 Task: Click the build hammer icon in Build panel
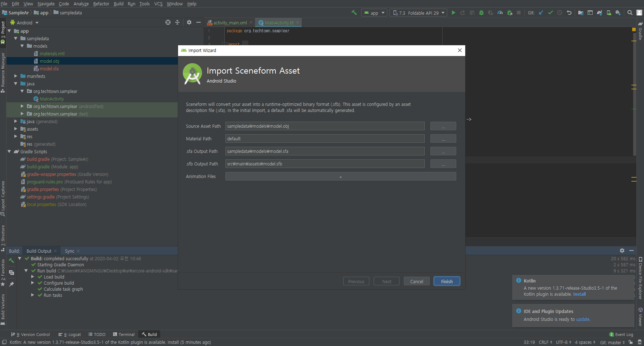[x=11, y=260]
